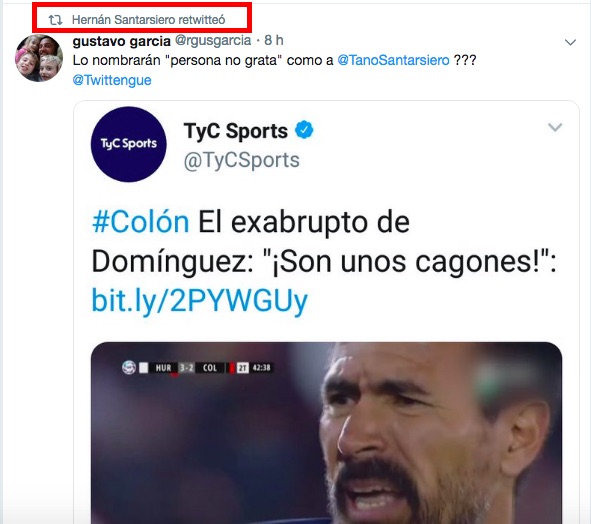
Task: Click the blue verified badge next to TyC Sports
Action: [x=304, y=130]
